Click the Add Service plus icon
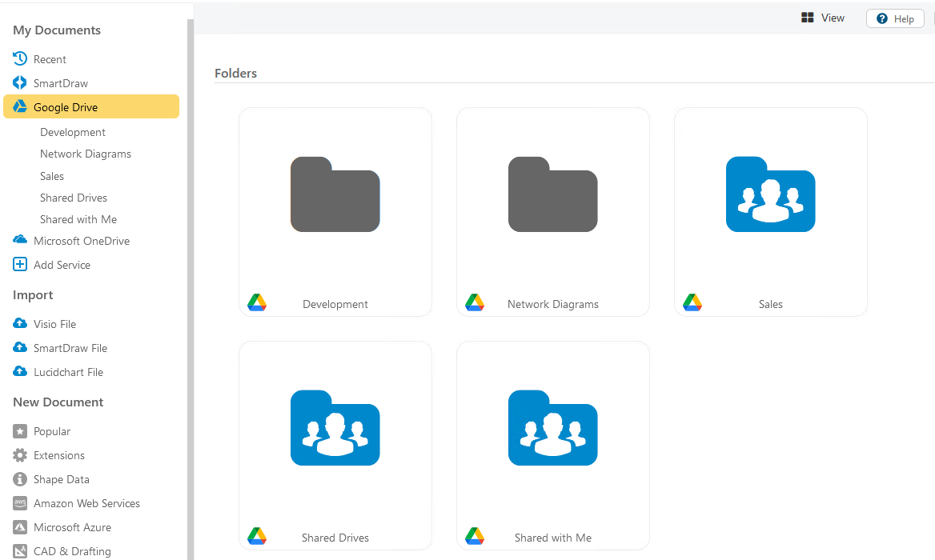The width and height of the screenshot is (935, 560). 20,265
